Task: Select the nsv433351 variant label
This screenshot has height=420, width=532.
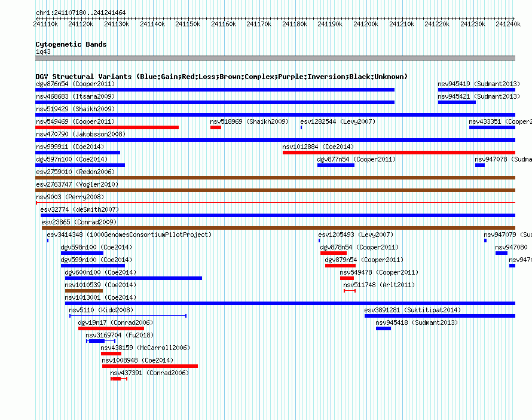Action: coord(500,121)
